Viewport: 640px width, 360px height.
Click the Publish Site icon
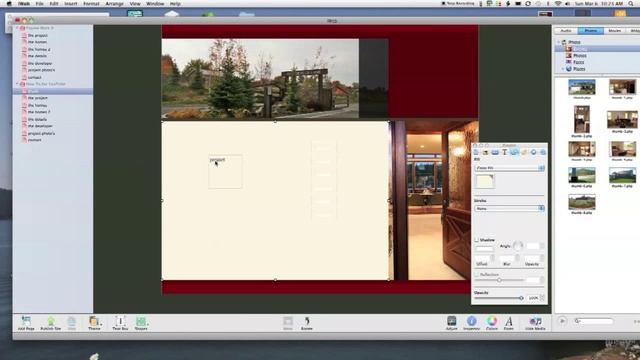(51, 322)
